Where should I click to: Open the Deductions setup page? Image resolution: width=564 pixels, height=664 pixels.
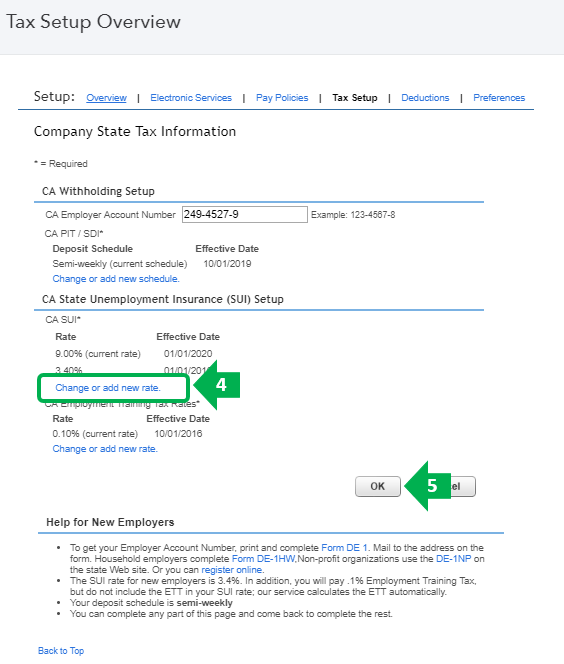pos(425,98)
